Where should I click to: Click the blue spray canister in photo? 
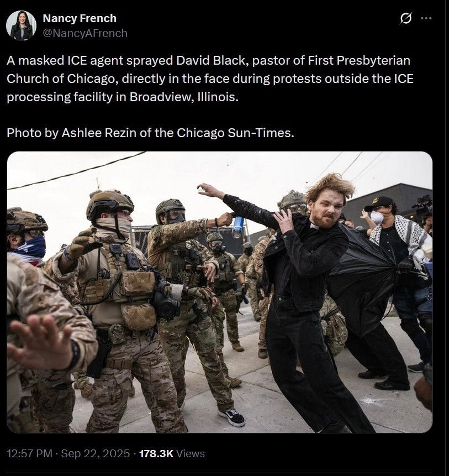pos(237,227)
